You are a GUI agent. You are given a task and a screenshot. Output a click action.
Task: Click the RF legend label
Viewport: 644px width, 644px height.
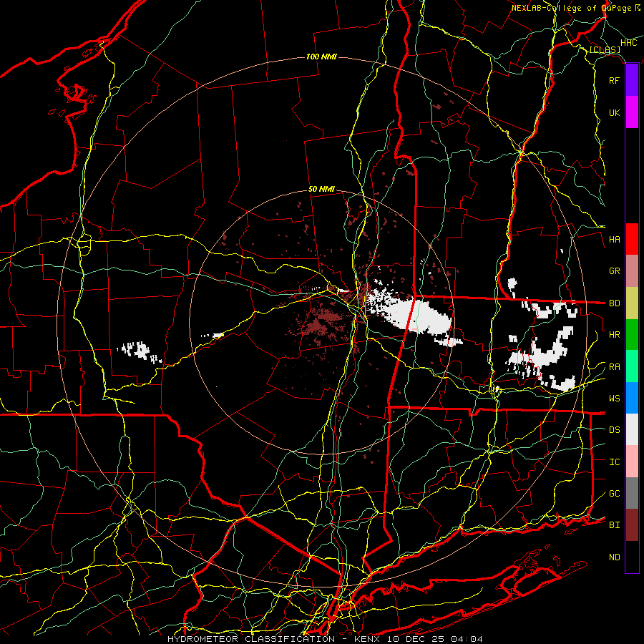pos(615,80)
